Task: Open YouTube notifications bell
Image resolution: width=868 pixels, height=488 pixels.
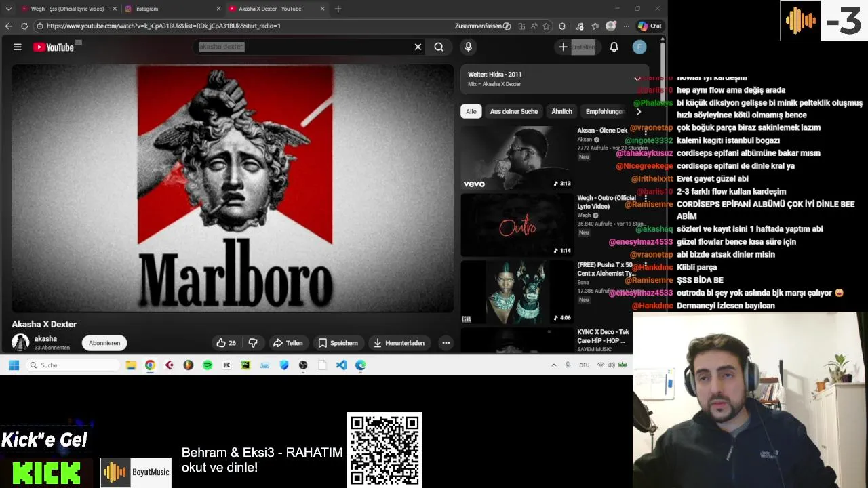Action: [x=614, y=47]
